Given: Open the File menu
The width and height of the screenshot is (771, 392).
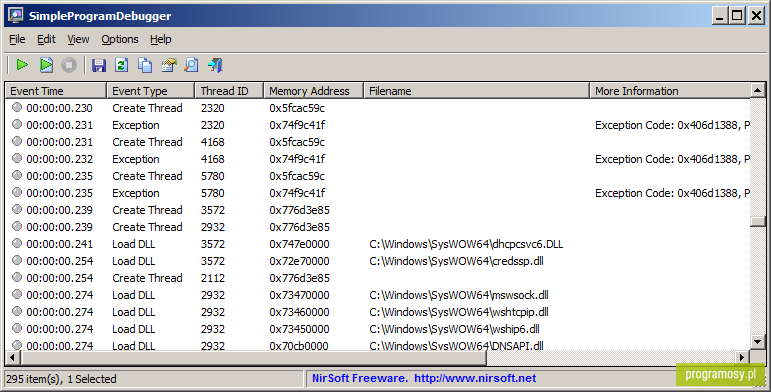Looking at the screenshot, I should pyautogui.click(x=17, y=39).
